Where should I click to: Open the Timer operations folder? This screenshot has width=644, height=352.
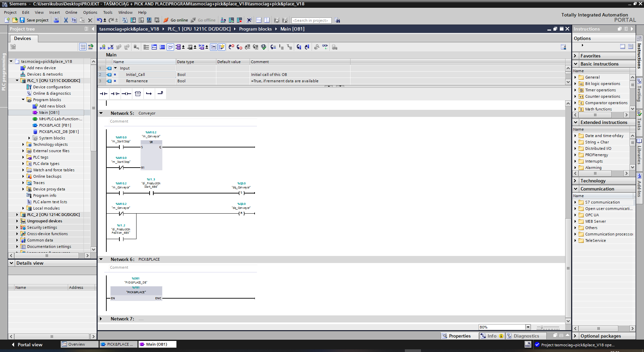[x=600, y=90]
